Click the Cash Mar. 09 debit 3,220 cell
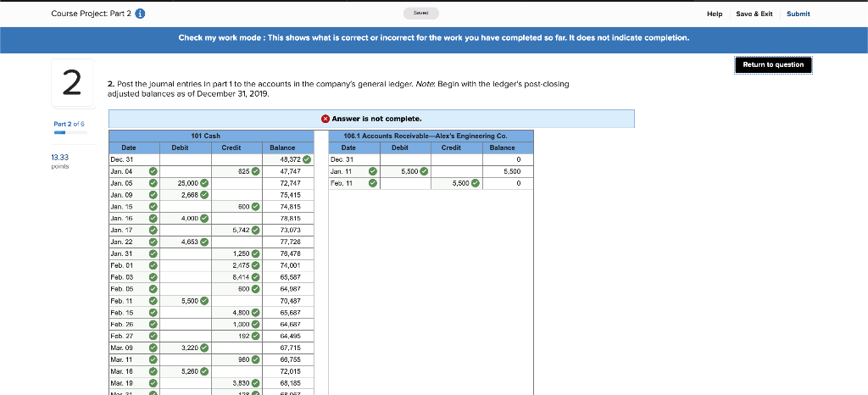 (x=186, y=348)
